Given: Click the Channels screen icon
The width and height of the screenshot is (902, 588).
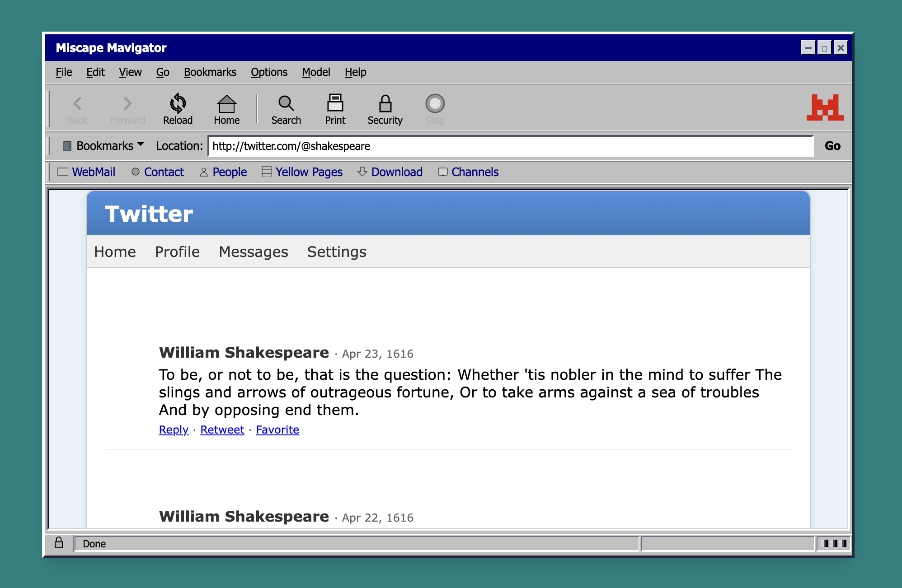Looking at the screenshot, I should tap(443, 172).
